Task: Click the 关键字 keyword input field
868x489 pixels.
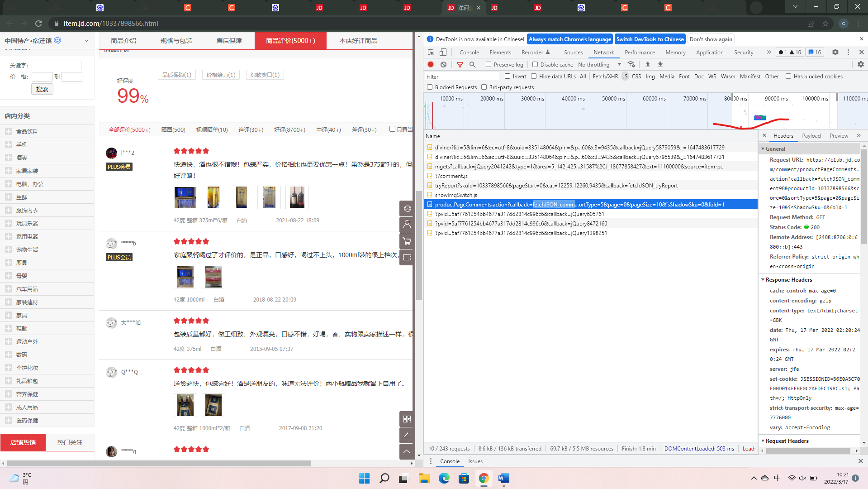Action: [x=57, y=65]
